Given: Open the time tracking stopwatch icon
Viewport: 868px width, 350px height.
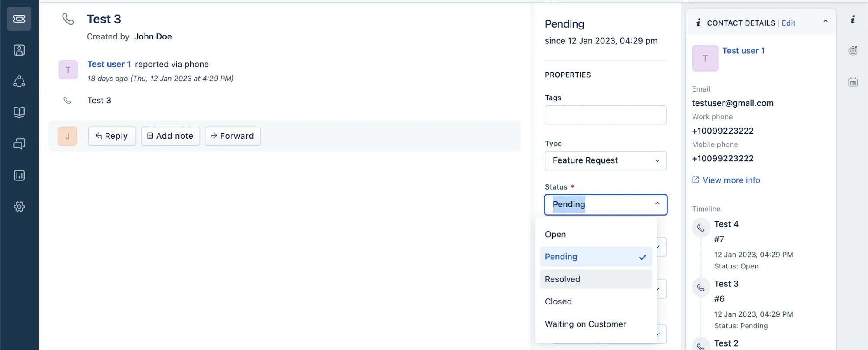Looking at the screenshot, I should (x=853, y=50).
